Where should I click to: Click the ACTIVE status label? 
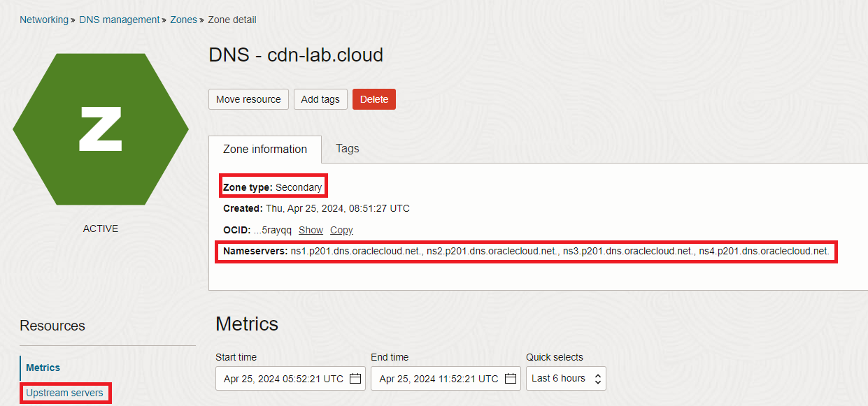[101, 229]
